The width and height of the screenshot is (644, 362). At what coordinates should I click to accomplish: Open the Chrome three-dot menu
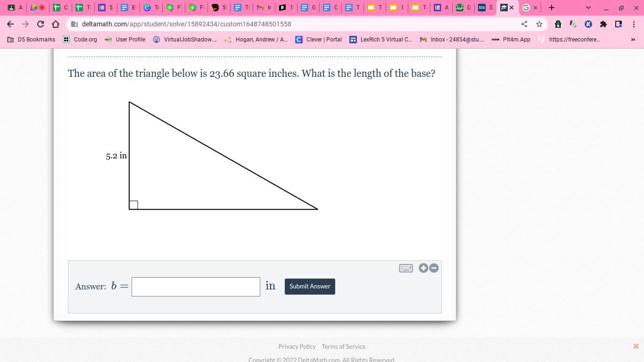[634, 24]
